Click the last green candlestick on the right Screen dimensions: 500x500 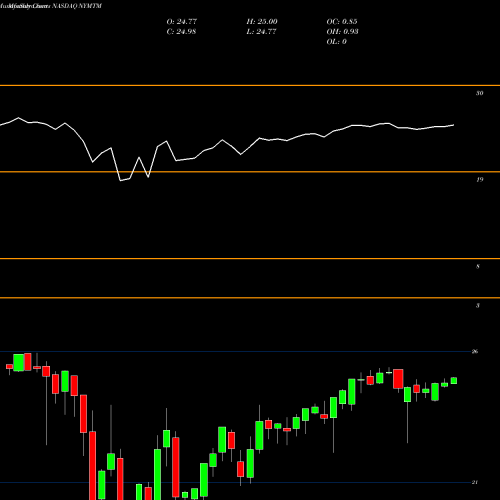[454, 381]
